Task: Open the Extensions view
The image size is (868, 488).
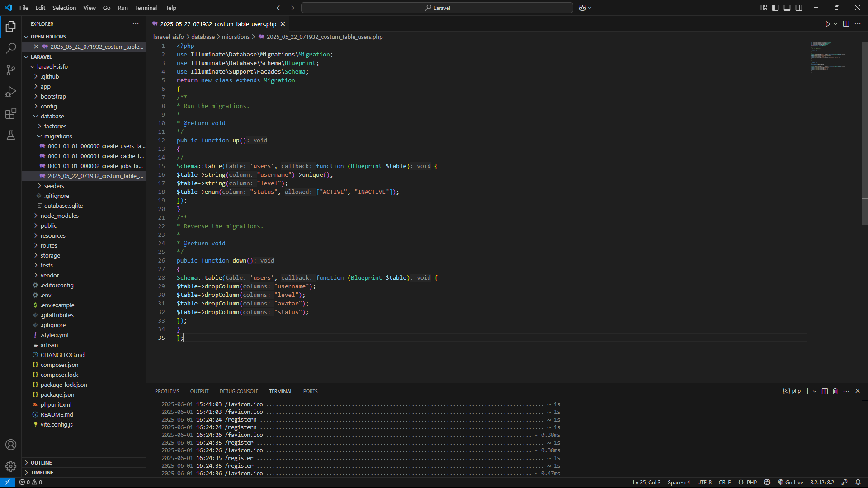Action: pyautogui.click(x=11, y=113)
